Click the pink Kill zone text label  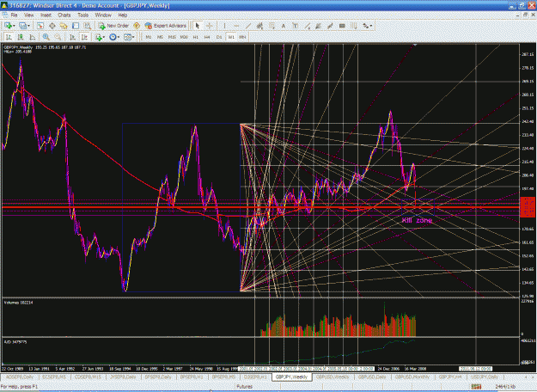tap(417, 220)
